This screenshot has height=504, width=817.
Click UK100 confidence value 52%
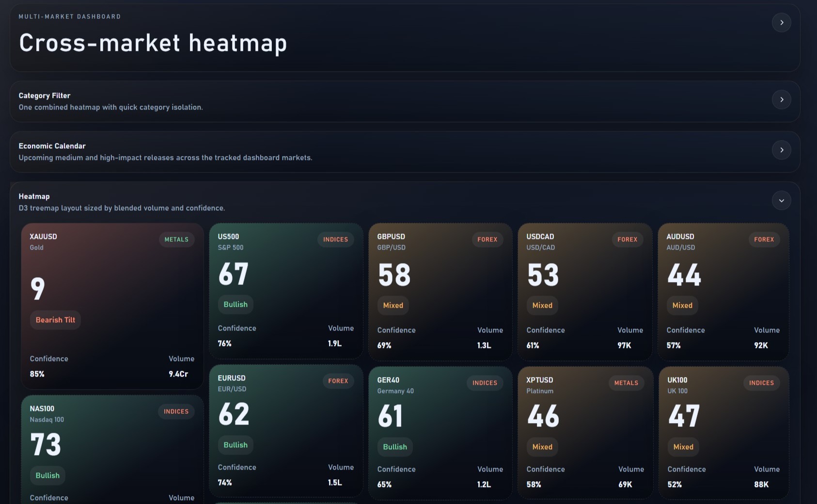[675, 484]
